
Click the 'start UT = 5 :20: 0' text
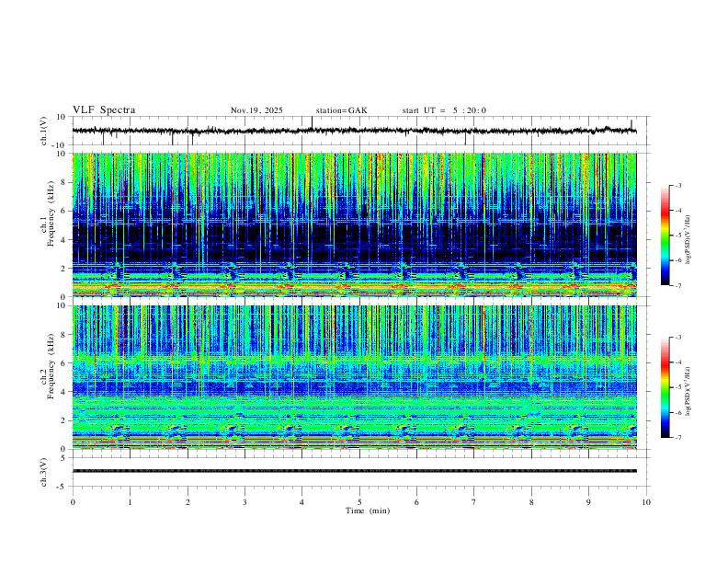click(x=444, y=110)
